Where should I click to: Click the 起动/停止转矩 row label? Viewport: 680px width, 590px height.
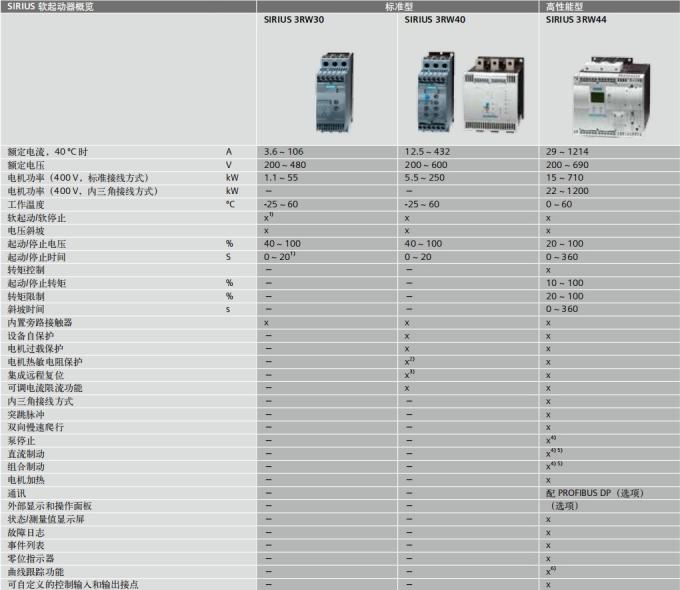[x=36, y=283]
